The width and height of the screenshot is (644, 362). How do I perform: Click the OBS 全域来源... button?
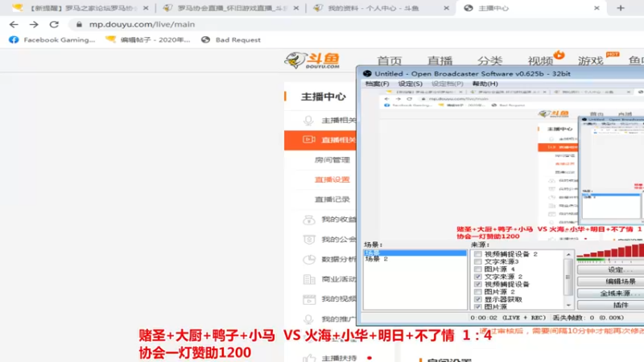pos(612,293)
